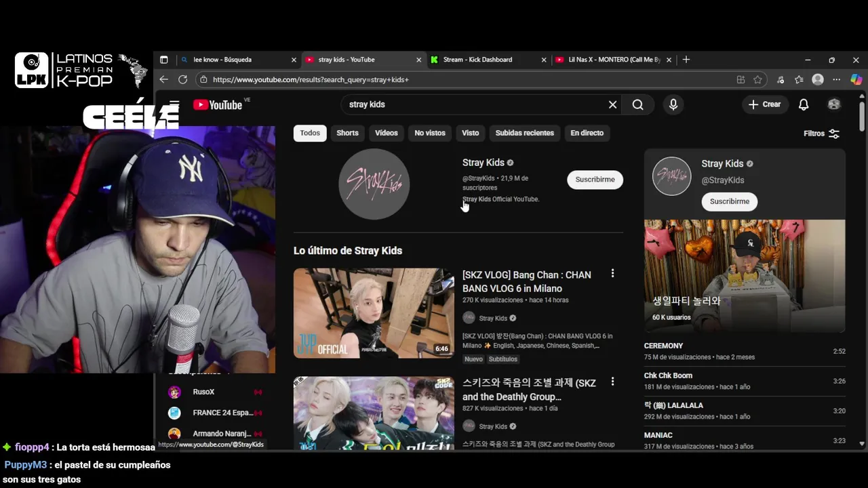Click the @StrayKids handle in the side card
This screenshot has height=488, width=868.
[x=723, y=180]
